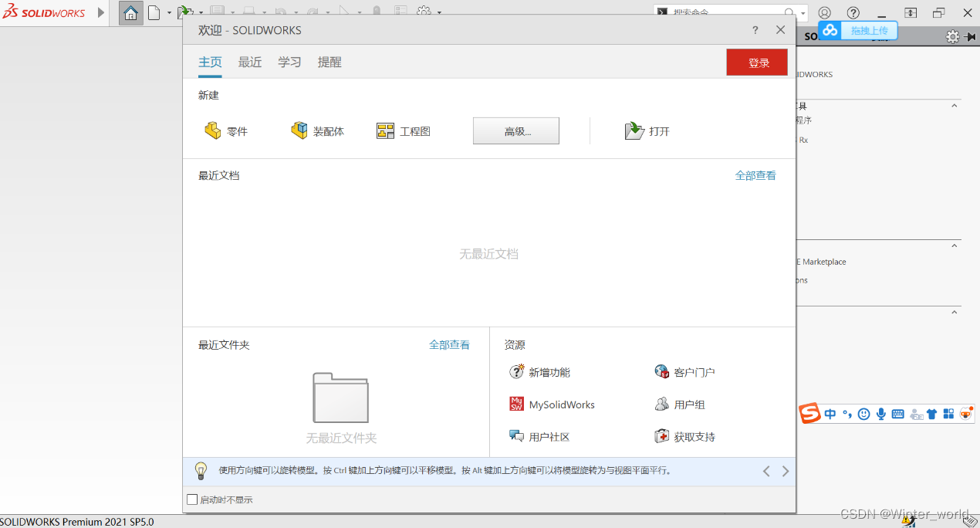The width and height of the screenshot is (980, 528).
Task: Switch to the 最近 tab
Action: (x=250, y=63)
